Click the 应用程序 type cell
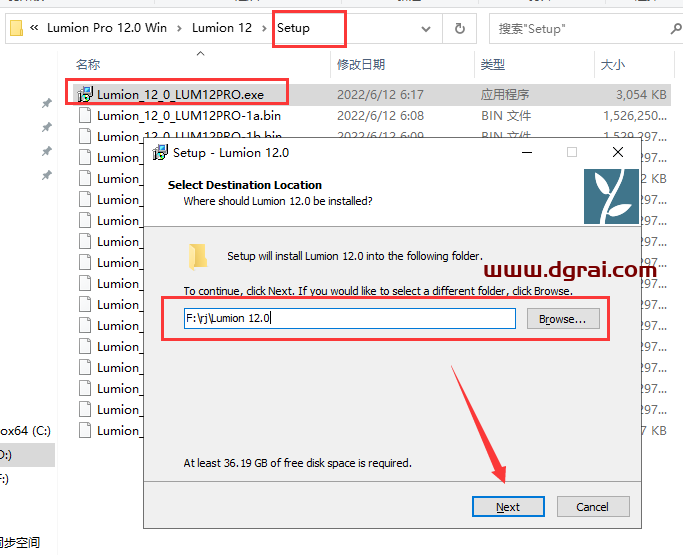 505,95
